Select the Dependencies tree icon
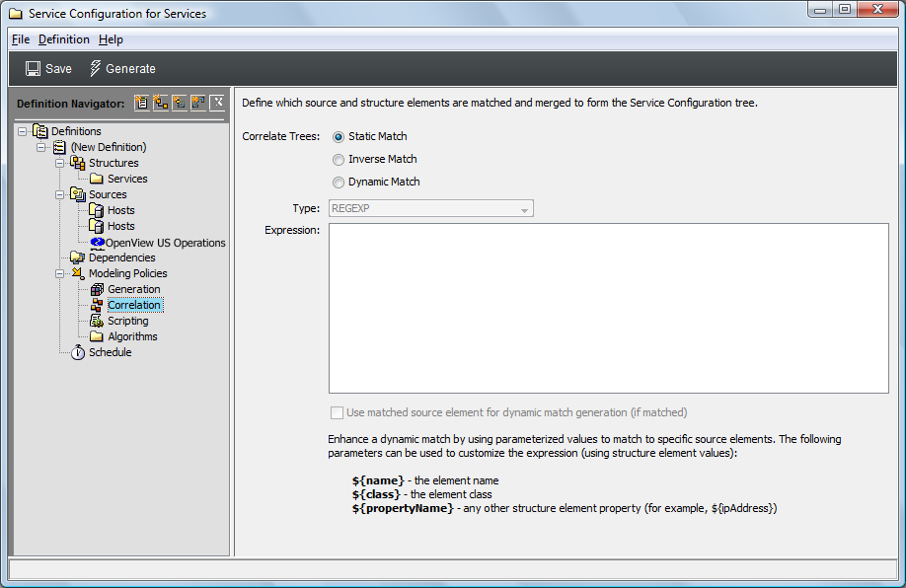Viewport: 906px width, 588px height. point(77,257)
